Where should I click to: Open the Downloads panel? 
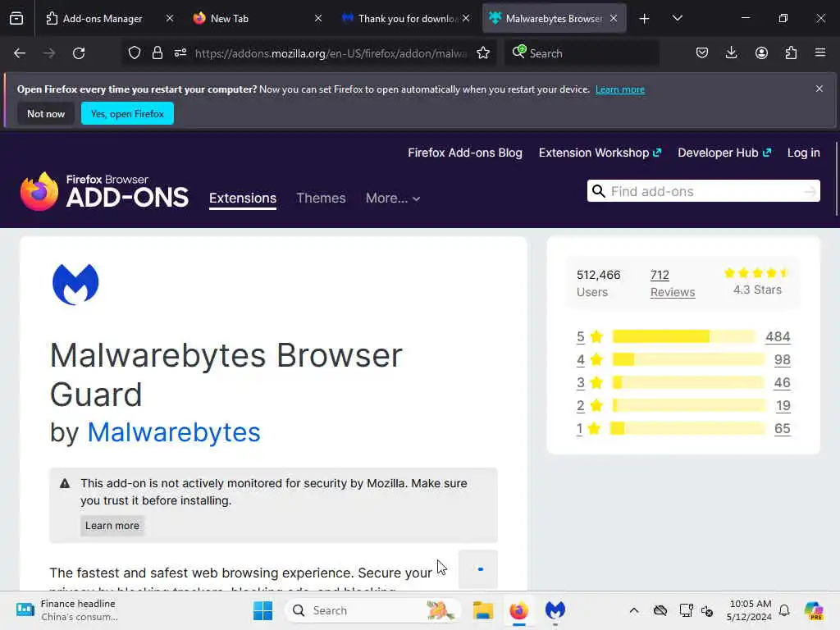[731, 52]
